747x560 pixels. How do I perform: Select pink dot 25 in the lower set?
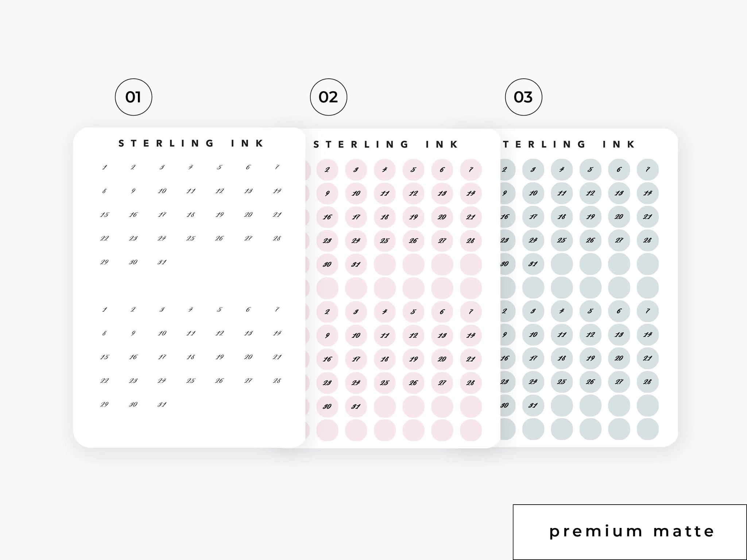pos(385,383)
